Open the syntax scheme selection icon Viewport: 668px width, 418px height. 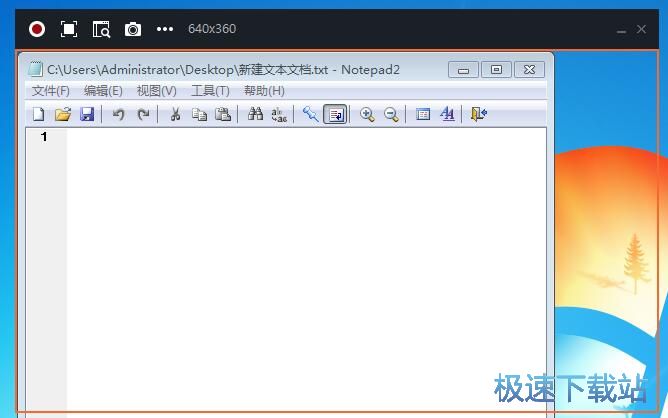point(423,114)
